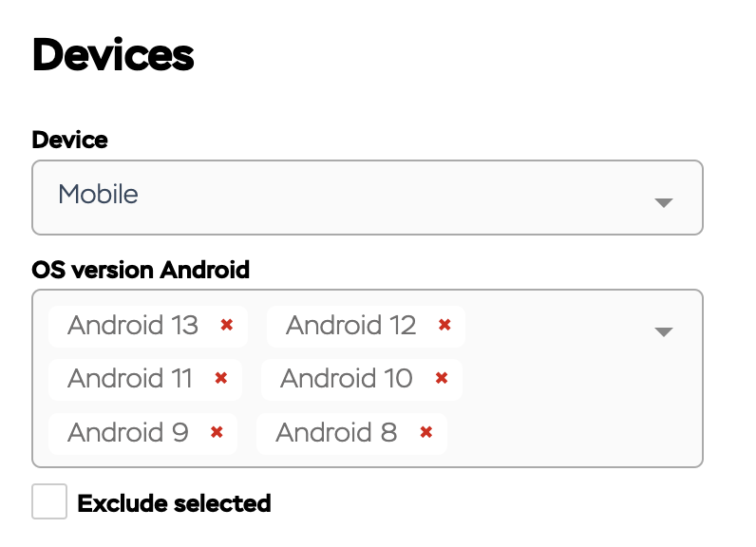
Task: Remove Android 8 from the OS list
Action: (x=426, y=433)
